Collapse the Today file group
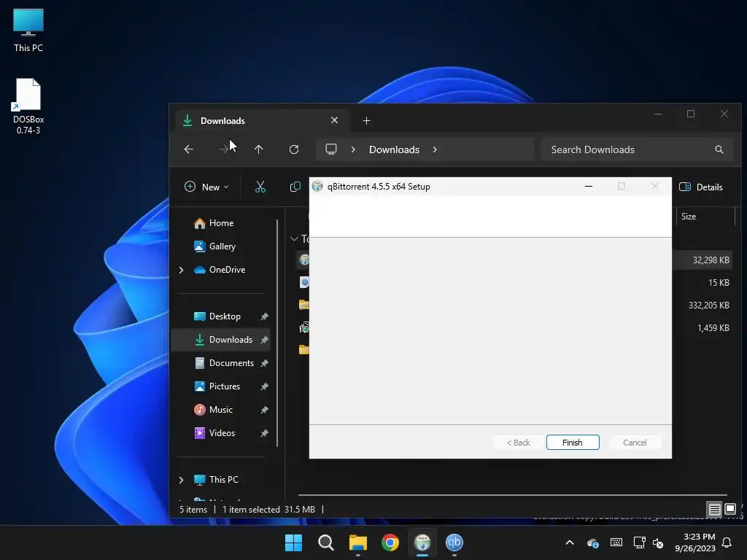747x560 pixels. tap(295, 239)
